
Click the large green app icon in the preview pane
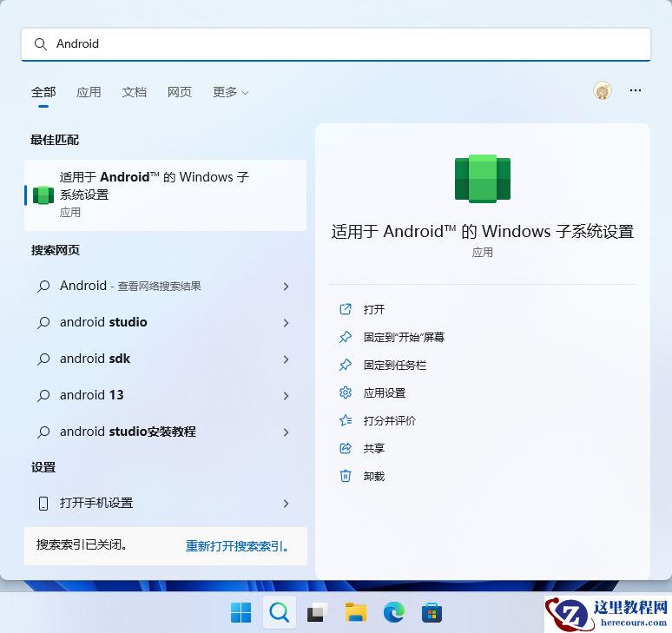483,178
